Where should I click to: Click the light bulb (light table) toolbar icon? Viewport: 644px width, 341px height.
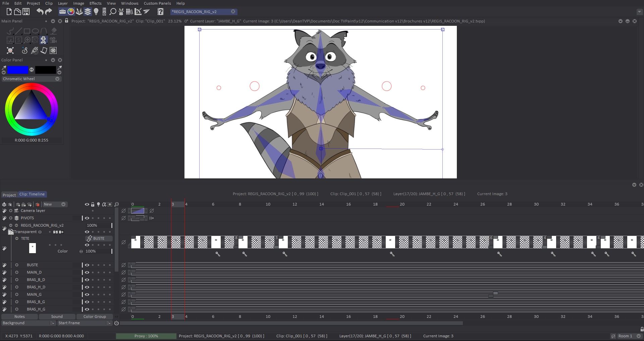pos(97,11)
